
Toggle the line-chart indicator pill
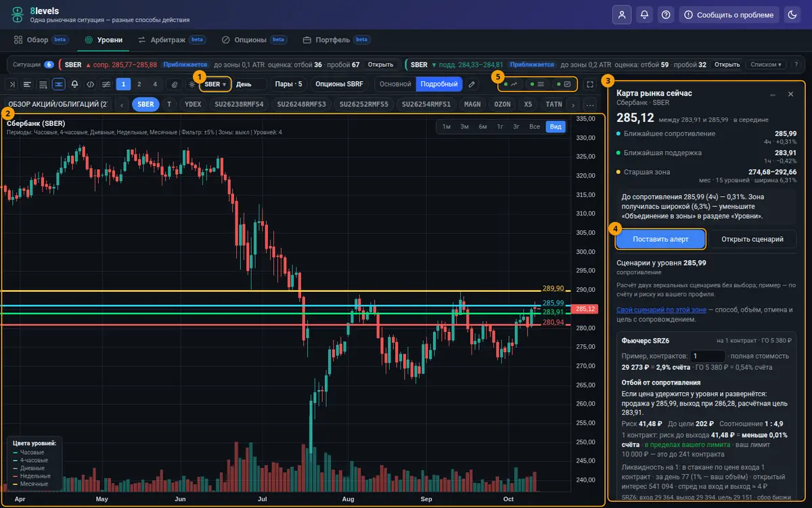(x=512, y=84)
